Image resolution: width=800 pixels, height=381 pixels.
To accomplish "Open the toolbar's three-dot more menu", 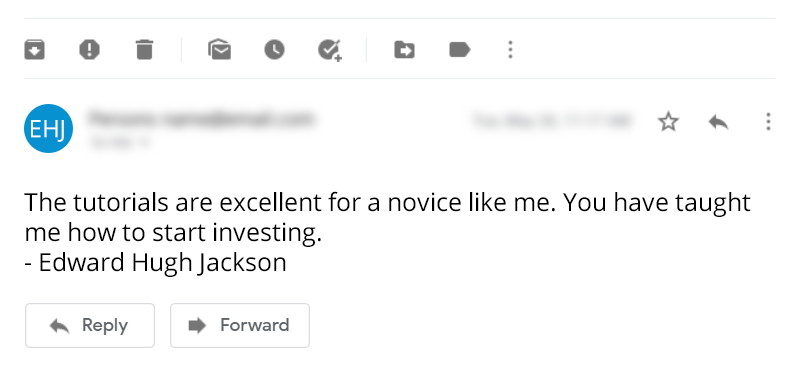I will point(510,49).
